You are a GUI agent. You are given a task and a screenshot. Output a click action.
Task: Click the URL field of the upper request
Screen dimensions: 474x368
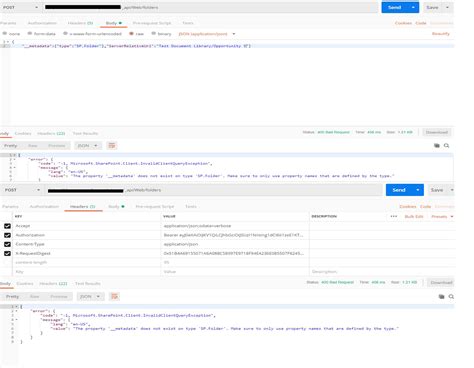pos(210,7)
